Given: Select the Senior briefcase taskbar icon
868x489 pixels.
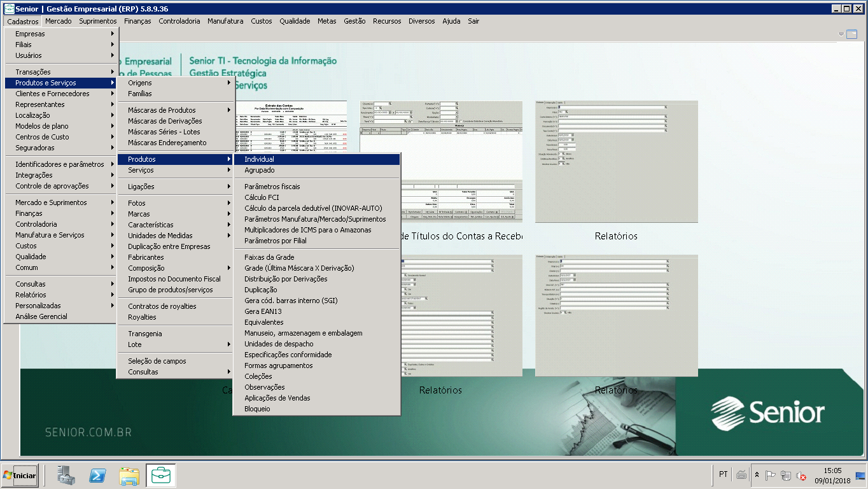Looking at the screenshot, I should [161, 476].
